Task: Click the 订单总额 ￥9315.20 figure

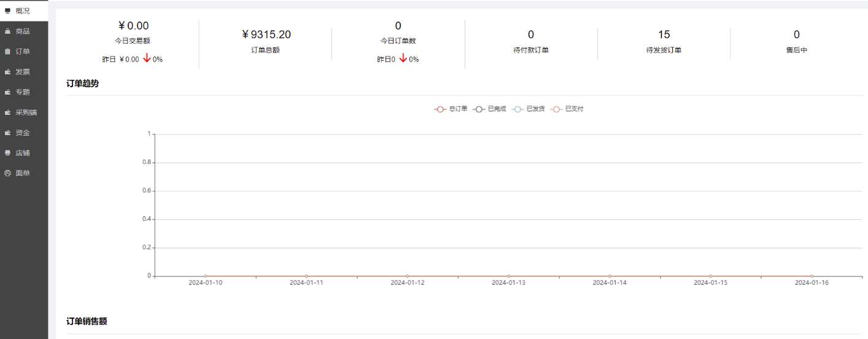Action: (x=266, y=35)
